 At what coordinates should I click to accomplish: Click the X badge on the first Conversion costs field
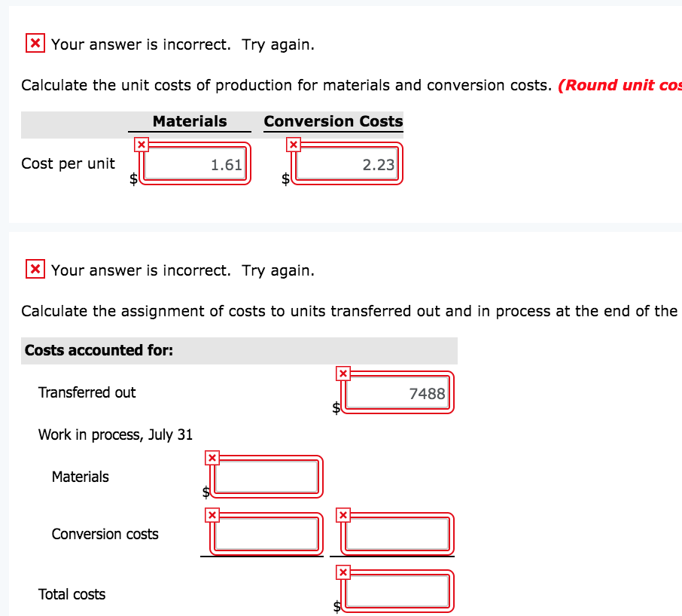[212, 514]
